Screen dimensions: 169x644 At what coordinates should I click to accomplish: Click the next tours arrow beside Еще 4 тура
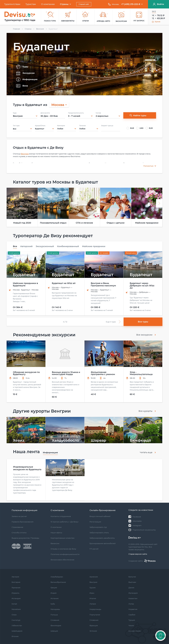point(120,322)
